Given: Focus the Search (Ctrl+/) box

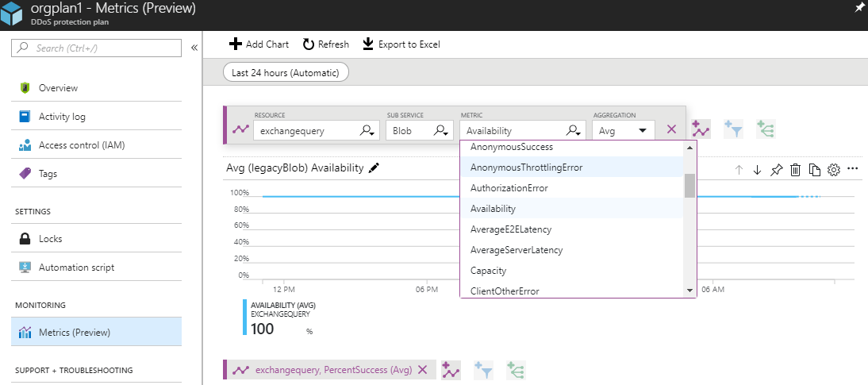Looking at the screenshot, I should (96, 48).
